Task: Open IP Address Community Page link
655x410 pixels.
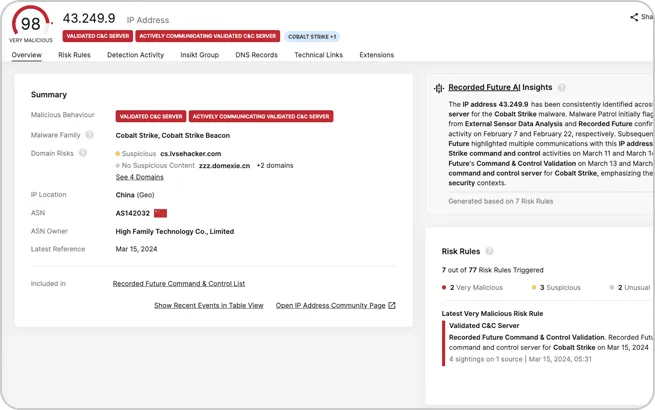Action: click(x=330, y=306)
